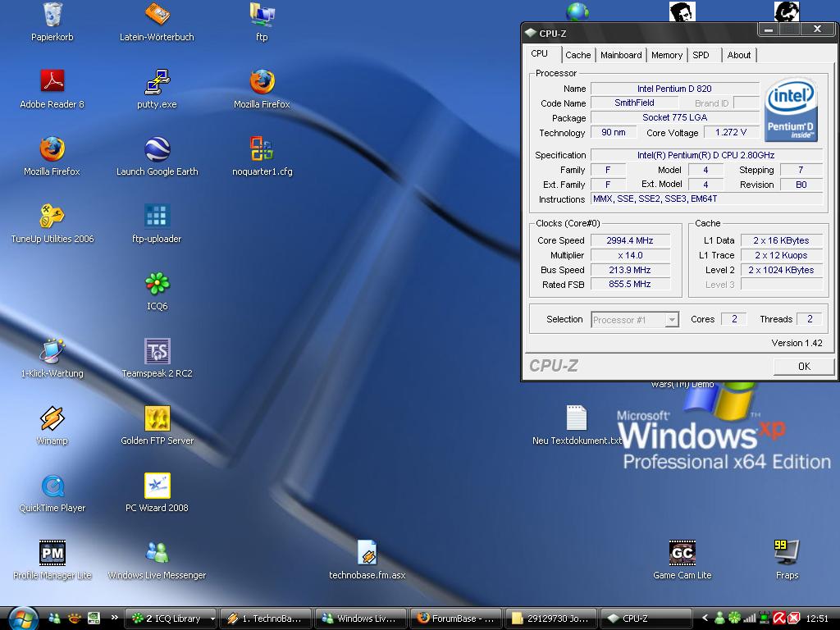Launch the ICQ6 desktop shortcut
This screenshot has width=840, height=630.
pyautogui.click(x=157, y=284)
